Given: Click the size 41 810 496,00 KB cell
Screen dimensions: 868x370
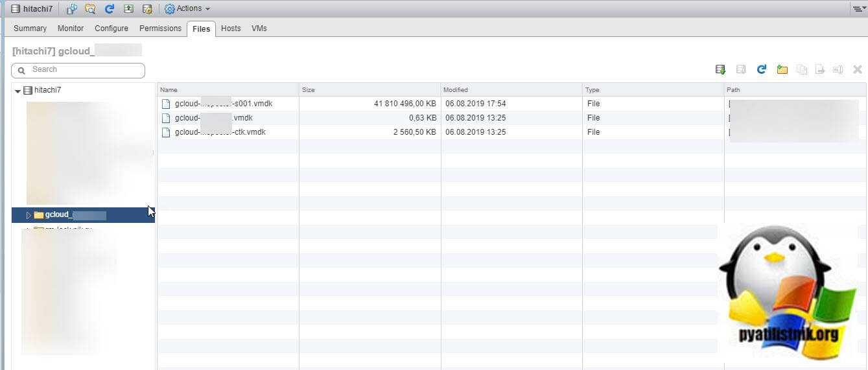Looking at the screenshot, I should coord(405,104).
